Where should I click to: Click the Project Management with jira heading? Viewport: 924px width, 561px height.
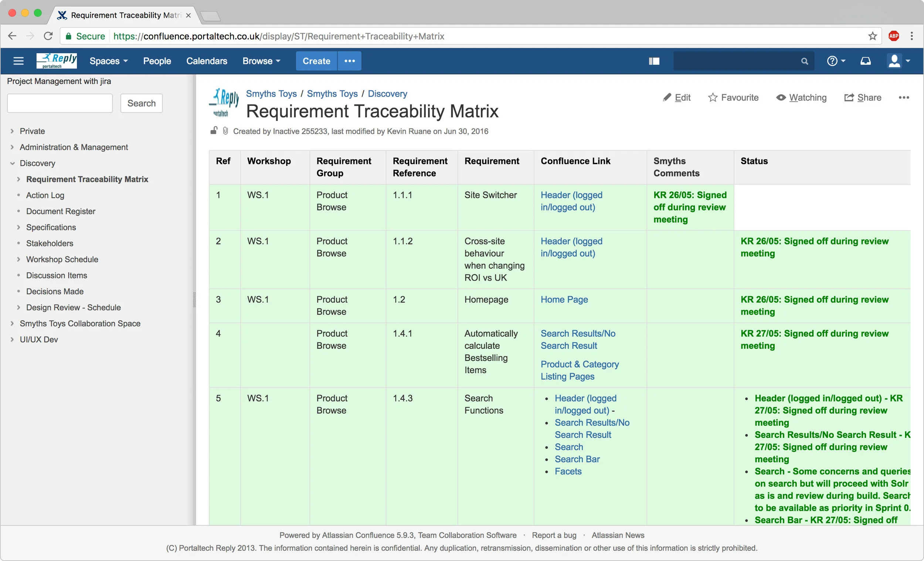59,81
